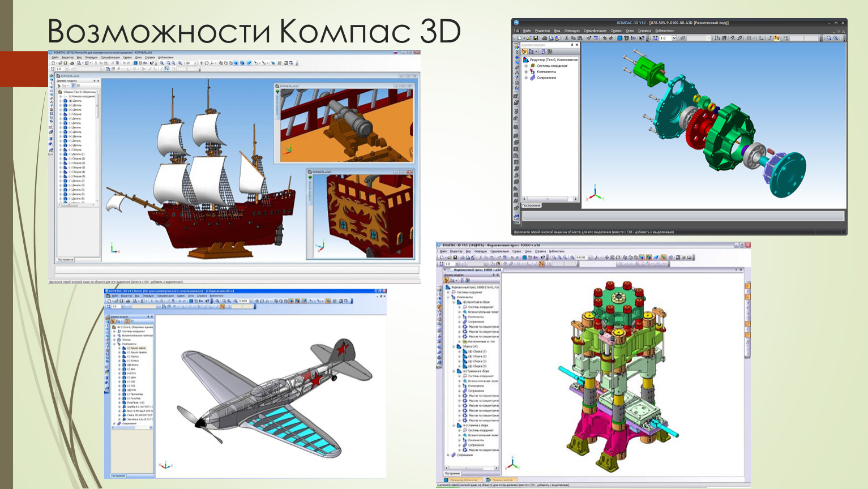Open Файл menu in the reducer window
868x489 pixels.
(x=527, y=31)
